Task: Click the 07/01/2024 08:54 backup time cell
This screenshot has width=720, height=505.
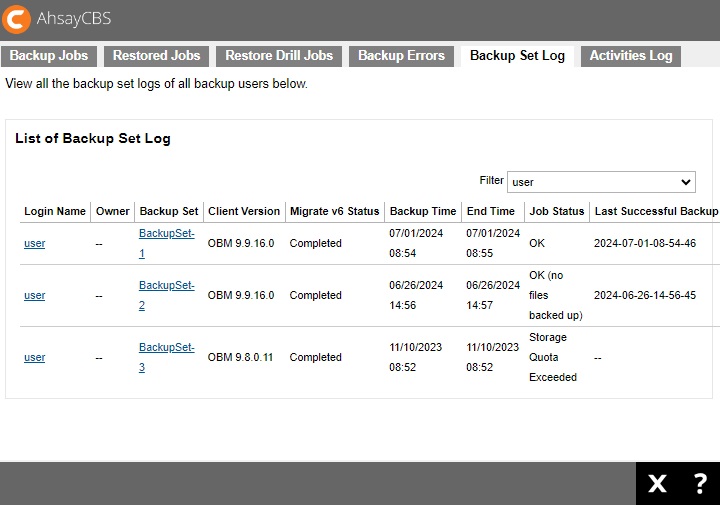Action: coord(416,243)
